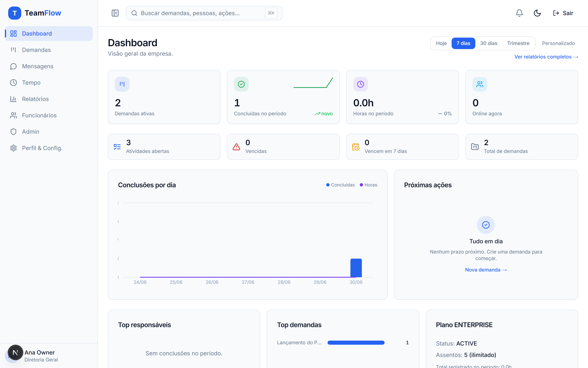The width and height of the screenshot is (588, 368).
Task: Open the notifications bell
Action: pyautogui.click(x=519, y=13)
